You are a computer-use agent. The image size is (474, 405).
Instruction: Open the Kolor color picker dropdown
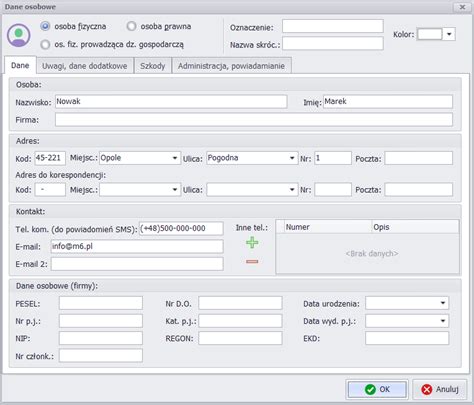(x=449, y=34)
